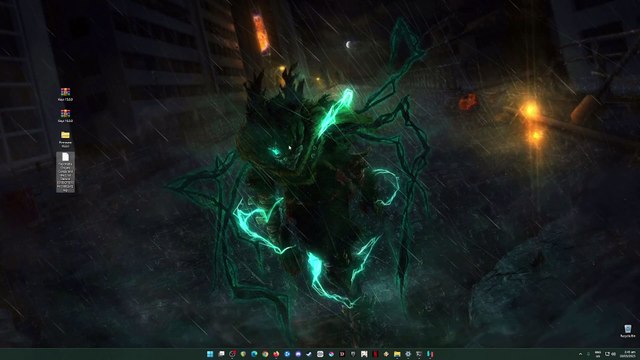Image resolution: width=640 pixels, height=360 pixels.
Task: Open the Microsoft Edge taskbar icon
Action: (254, 354)
